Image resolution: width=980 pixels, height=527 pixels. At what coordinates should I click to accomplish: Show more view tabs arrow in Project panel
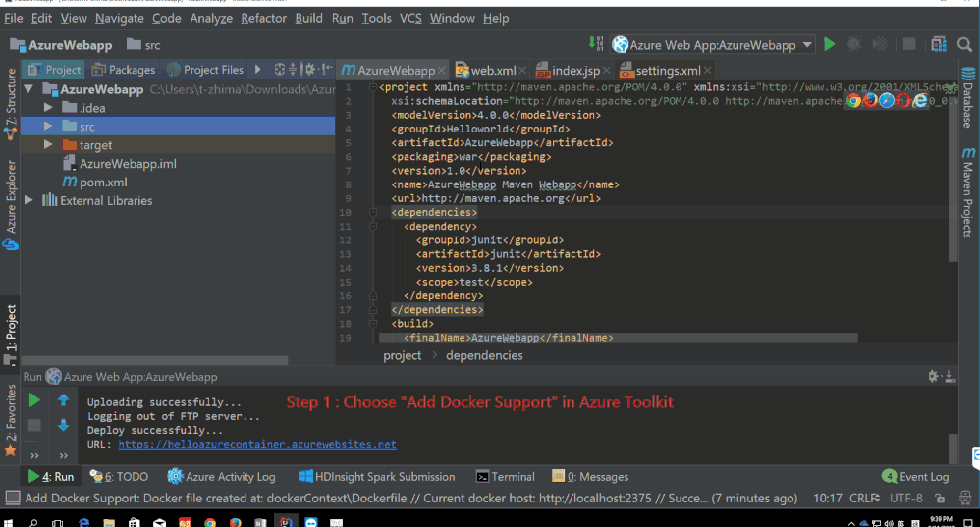(x=257, y=70)
